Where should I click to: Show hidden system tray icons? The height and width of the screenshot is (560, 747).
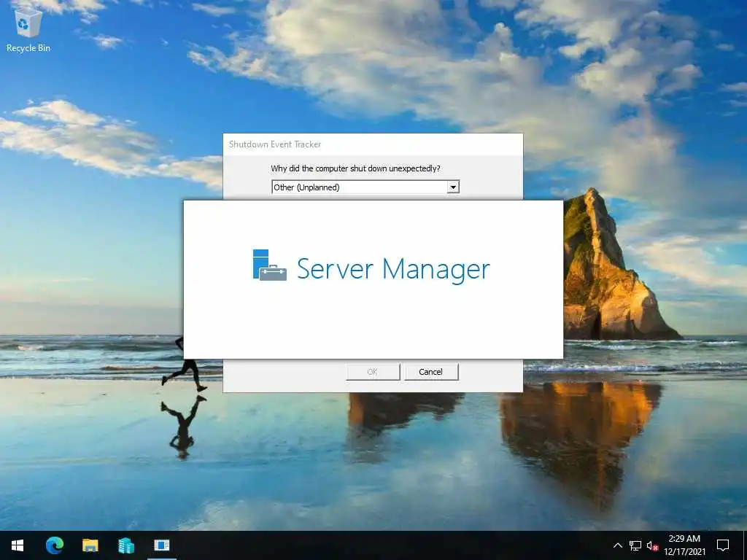pos(617,545)
